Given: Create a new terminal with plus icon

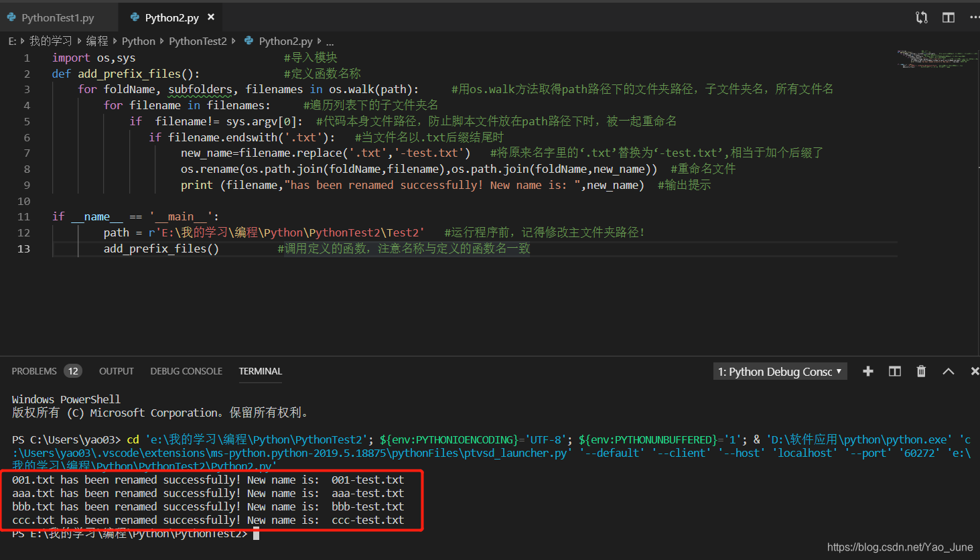Looking at the screenshot, I should point(868,371).
